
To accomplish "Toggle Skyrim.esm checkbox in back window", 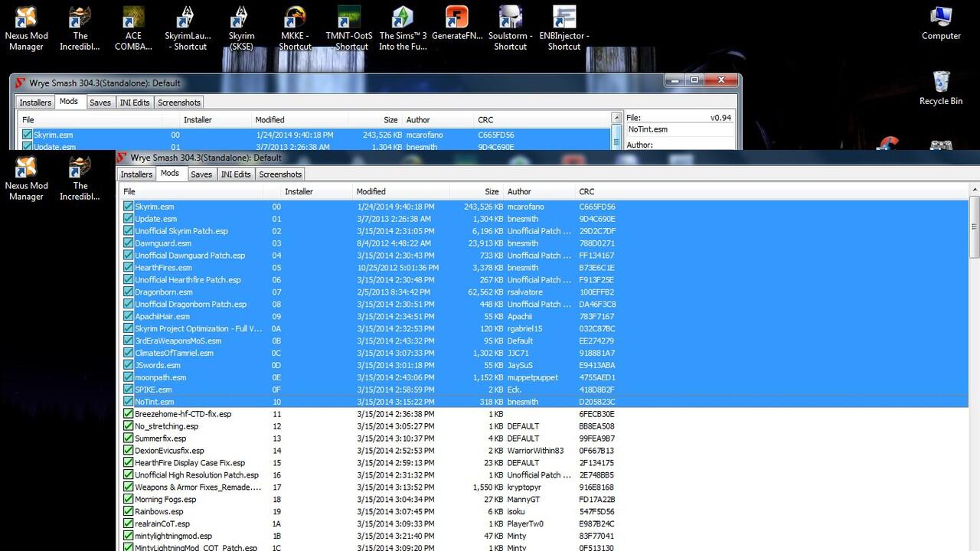I will [28, 135].
